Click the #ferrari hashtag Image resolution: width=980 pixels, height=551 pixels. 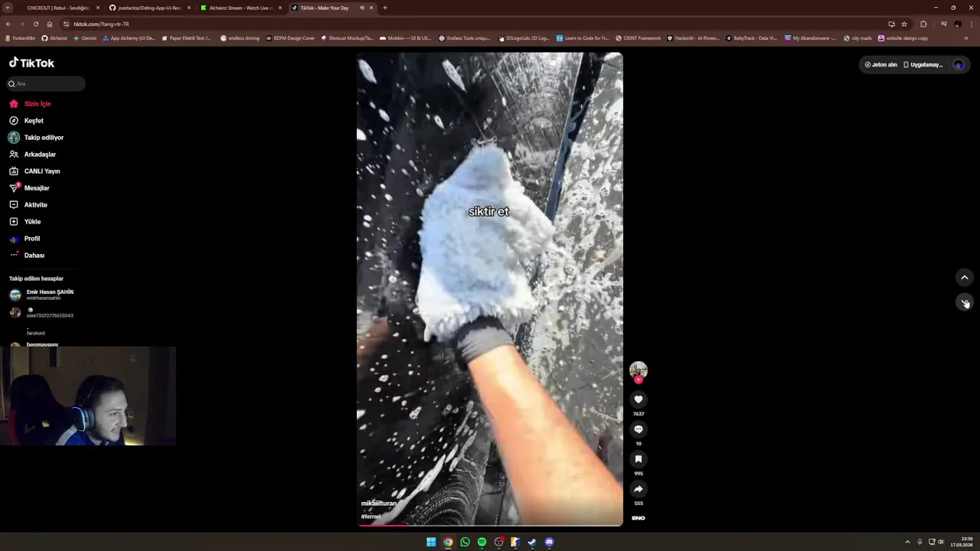click(x=371, y=517)
